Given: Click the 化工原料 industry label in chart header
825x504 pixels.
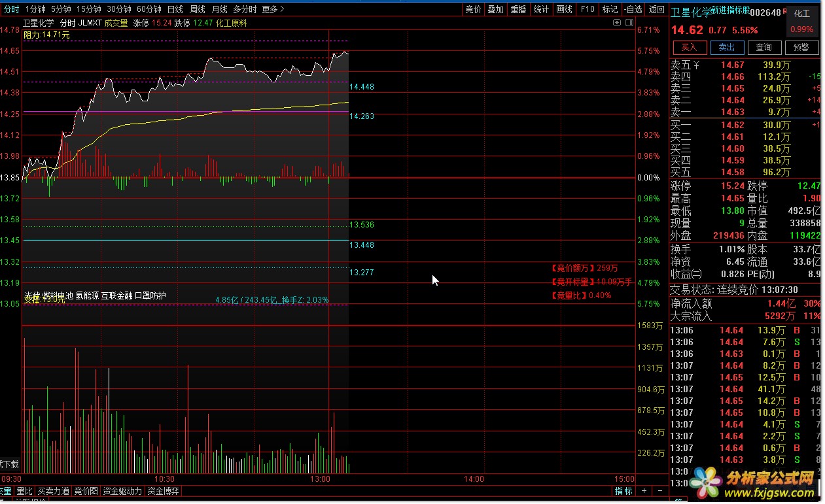Looking at the screenshot, I should pos(232,23).
